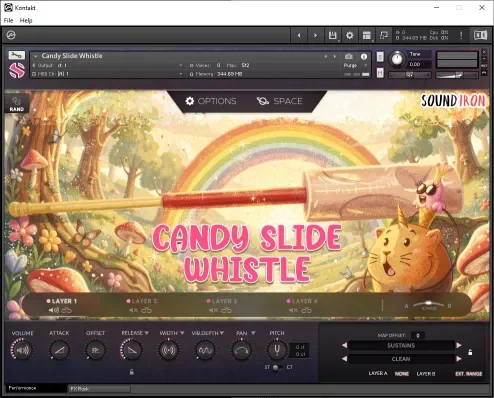Click the MAP OFFSET value field
Image resolution: width=494 pixels, height=398 pixels.
pos(418,335)
